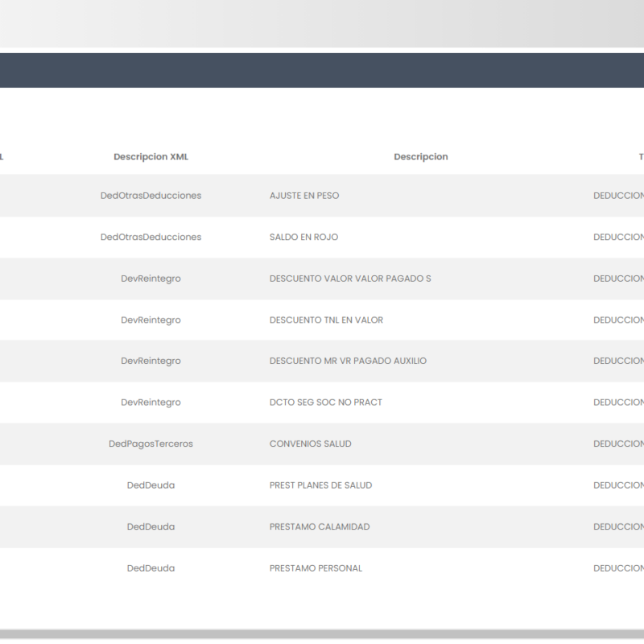The image size is (644, 644).
Task: Click the horizontal scrollbar at the bottom
Action: [322, 634]
